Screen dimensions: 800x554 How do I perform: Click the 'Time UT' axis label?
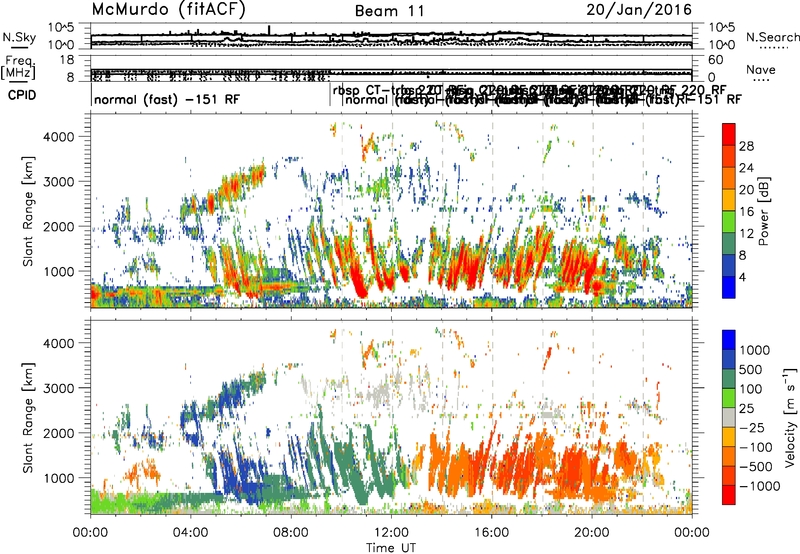pos(391,548)
